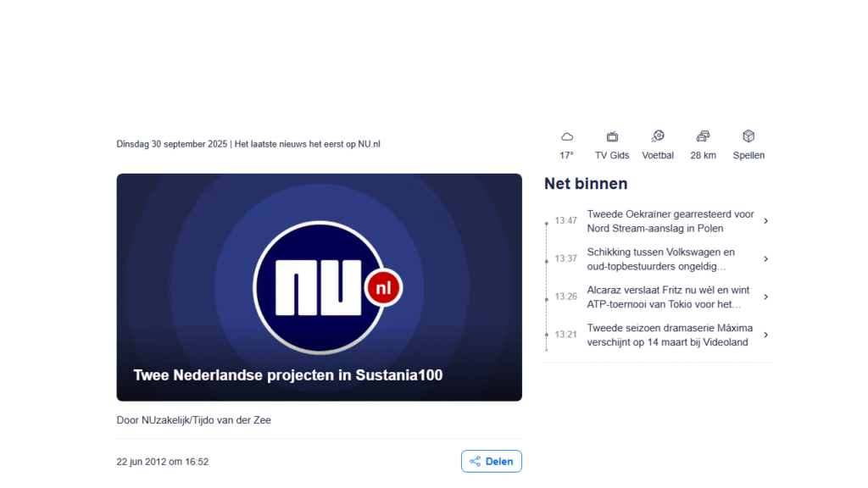Click the 'Net binnen' section heading
This screenshot has width=868, height=488.
tap(586, 184)
